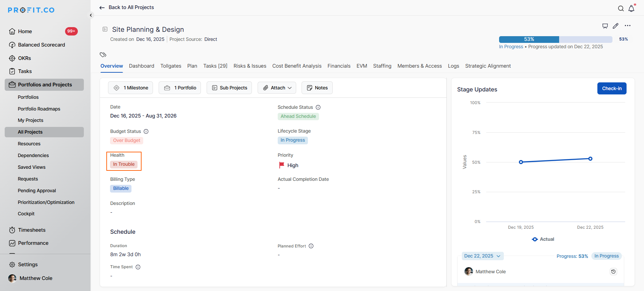Image resolution: width=644 pixels, height=291 pixels.
Task: Go back to All Projects
Action: 127,7
